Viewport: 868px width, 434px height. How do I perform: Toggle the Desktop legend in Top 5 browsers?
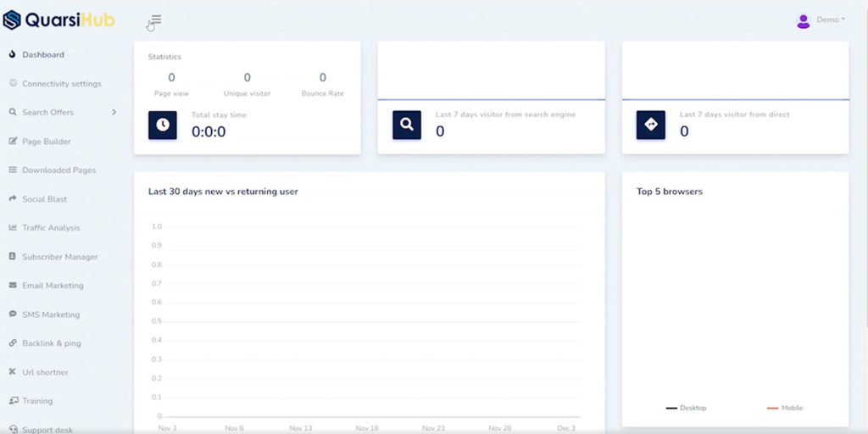click(687, 408)
